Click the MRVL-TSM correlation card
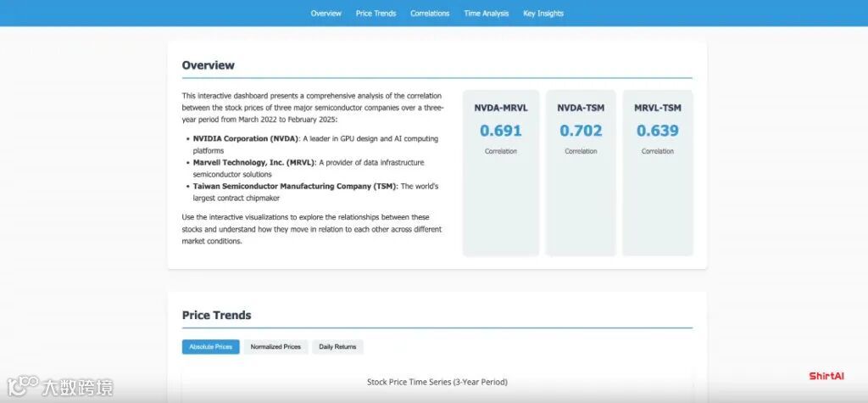This screenshot has height=403, width=868. click(658, 173)
